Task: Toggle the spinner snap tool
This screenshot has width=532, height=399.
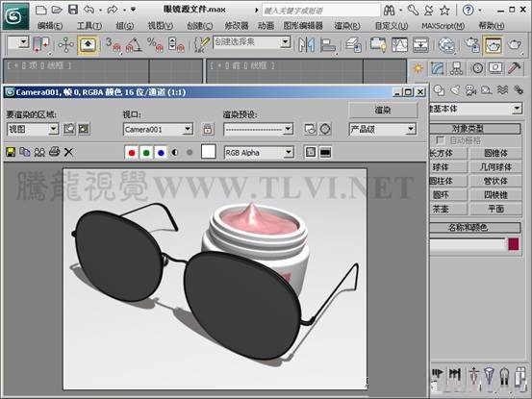Action: point(176,45)
